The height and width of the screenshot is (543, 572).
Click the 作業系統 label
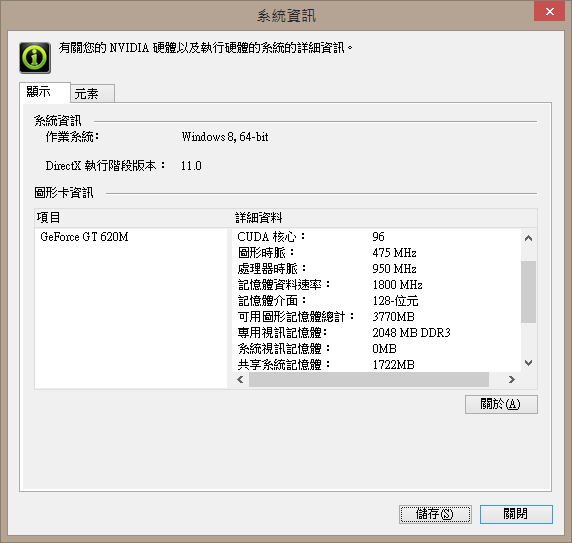coord(72,137)
